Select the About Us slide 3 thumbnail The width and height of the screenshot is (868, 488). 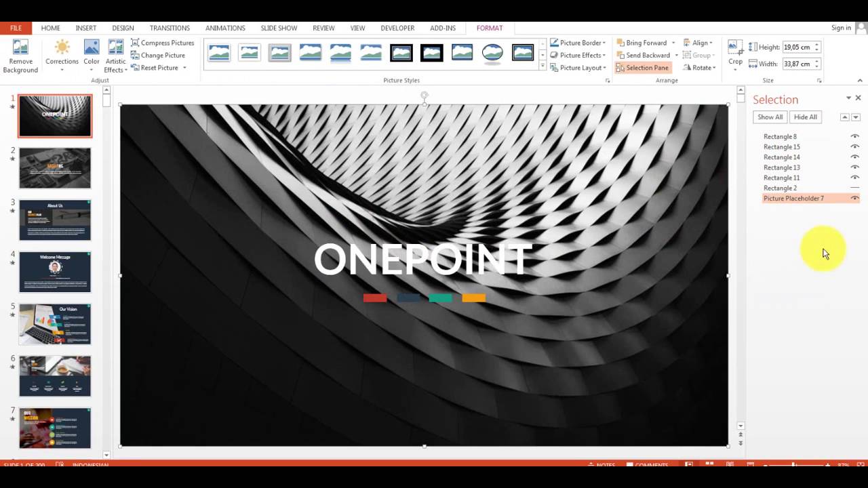55,220
